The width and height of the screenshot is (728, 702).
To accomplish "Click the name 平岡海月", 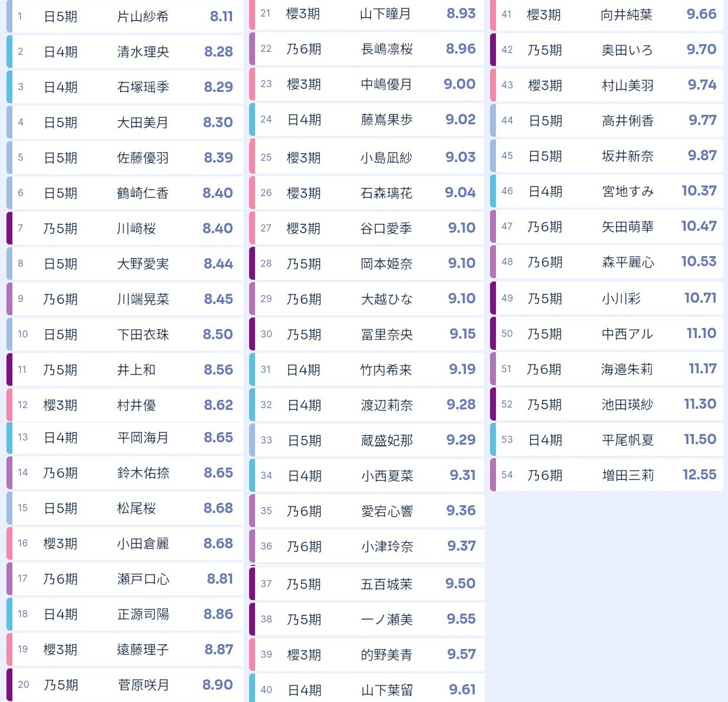I will pos(143,438).
